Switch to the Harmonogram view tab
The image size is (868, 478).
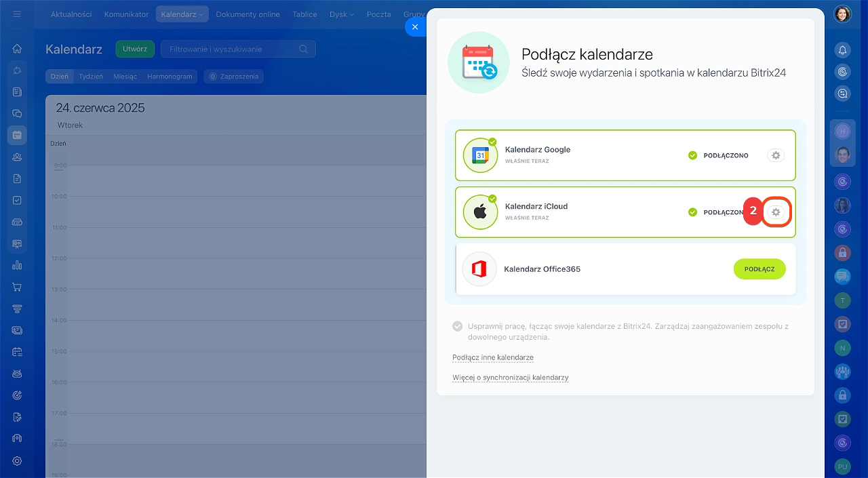click(170, 77)
